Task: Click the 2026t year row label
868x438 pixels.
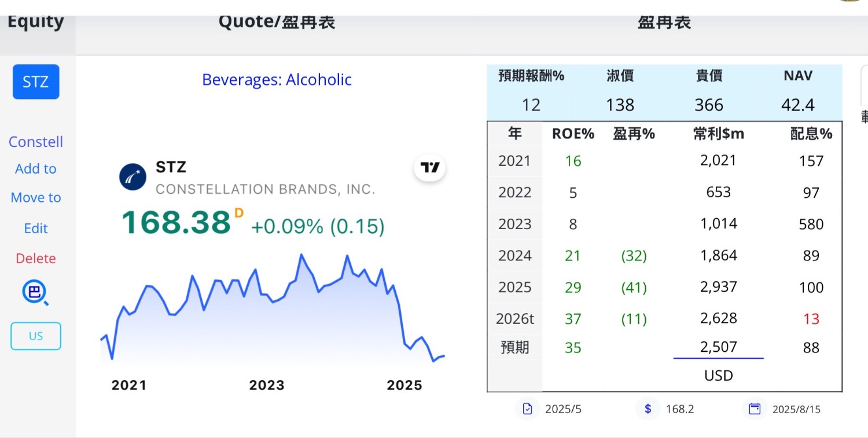Action: coord(515,319)
